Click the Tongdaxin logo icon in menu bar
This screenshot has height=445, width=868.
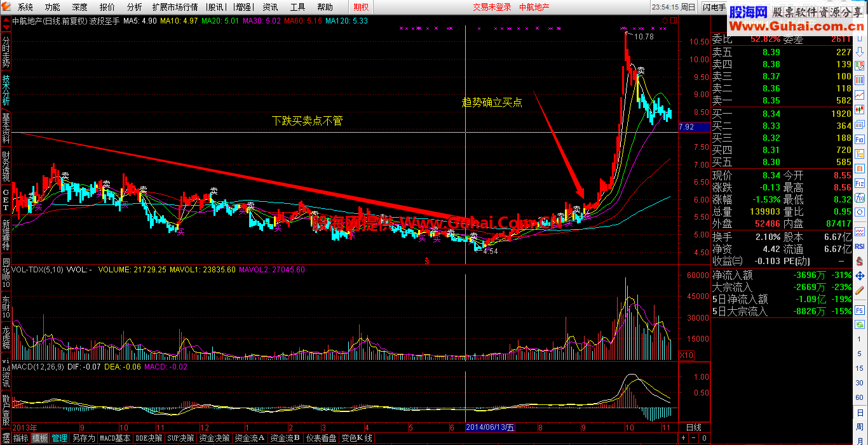[x=6, y=7]
